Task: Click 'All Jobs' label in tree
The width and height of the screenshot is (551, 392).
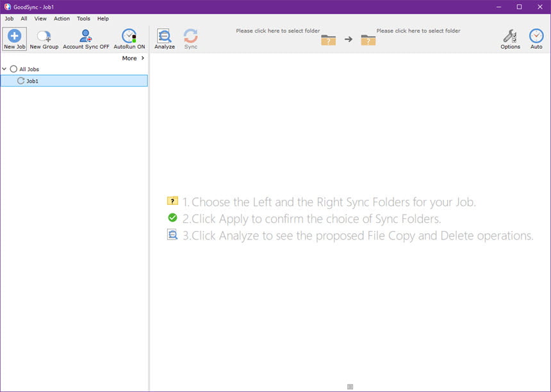Action: coord(29,69)
